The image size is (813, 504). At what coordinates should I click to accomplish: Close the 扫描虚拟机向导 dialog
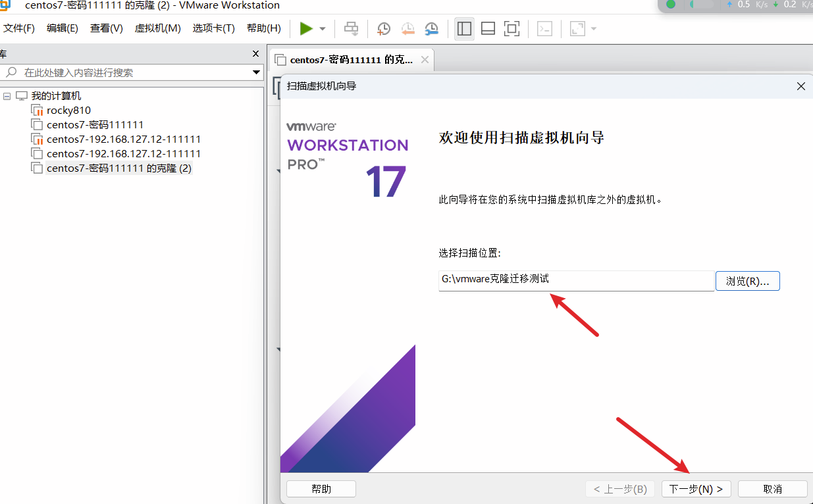click(800, 86)
